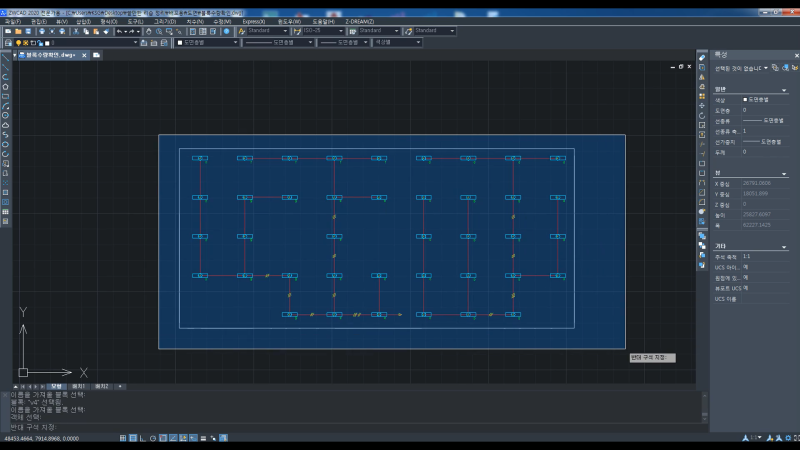Select the Move tool in modify toolbar

702,106
